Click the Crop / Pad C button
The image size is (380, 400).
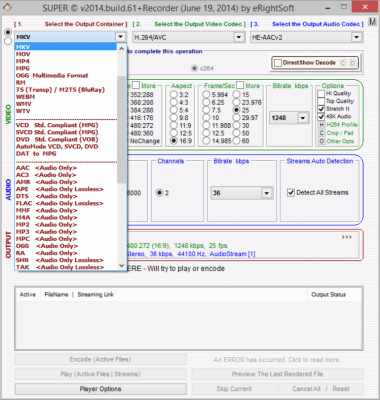pyautogui.click(x=321, y=133)
